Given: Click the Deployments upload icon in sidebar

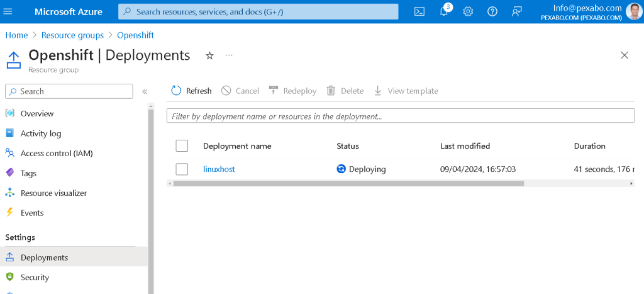Looking at the screenshot, I should click(x=10, y=257).
